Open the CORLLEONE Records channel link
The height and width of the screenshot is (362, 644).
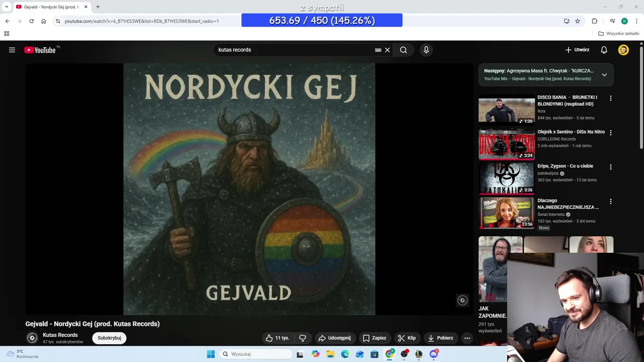pos(556,139)
